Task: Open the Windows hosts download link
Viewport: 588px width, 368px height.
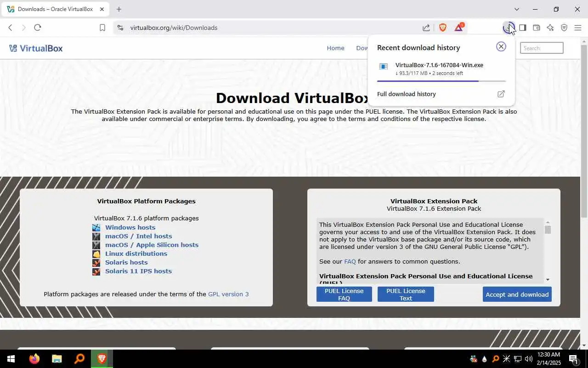Action: [x=130, y=227]
